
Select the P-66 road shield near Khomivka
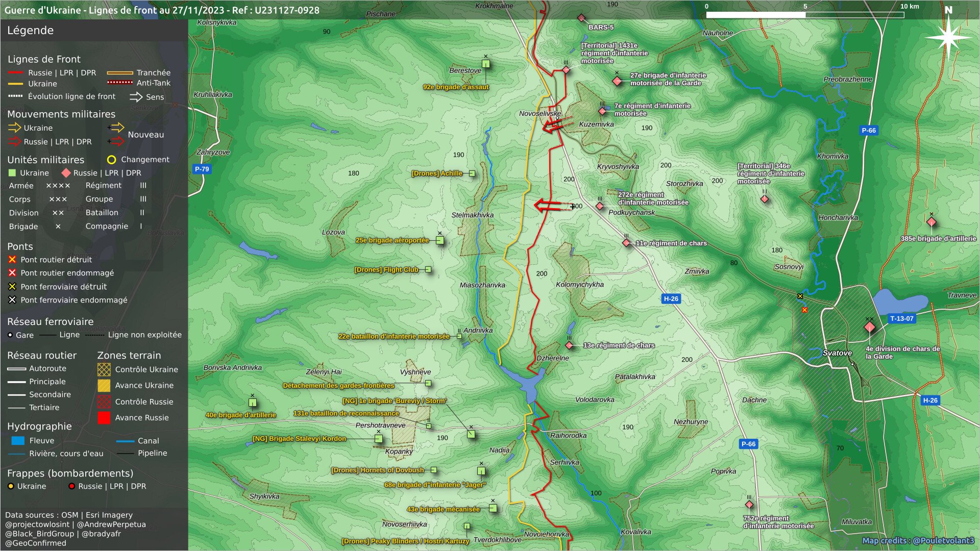[x=869, y=130]
